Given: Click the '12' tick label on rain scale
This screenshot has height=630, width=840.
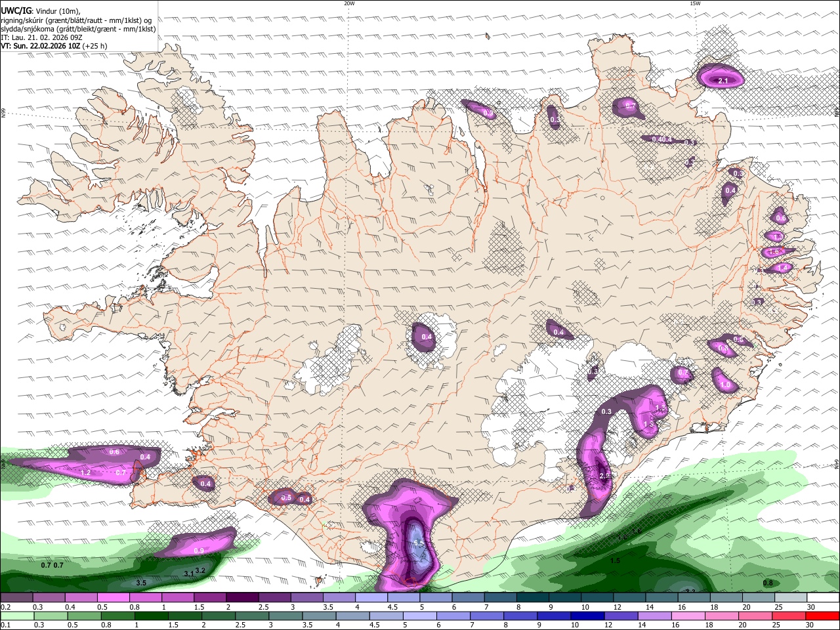Looking at the screenshot, I should click(607, 625).
